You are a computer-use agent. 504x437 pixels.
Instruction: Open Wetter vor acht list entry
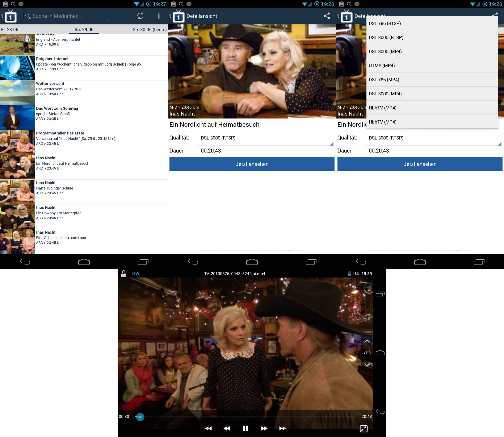[x=84, y=93]
